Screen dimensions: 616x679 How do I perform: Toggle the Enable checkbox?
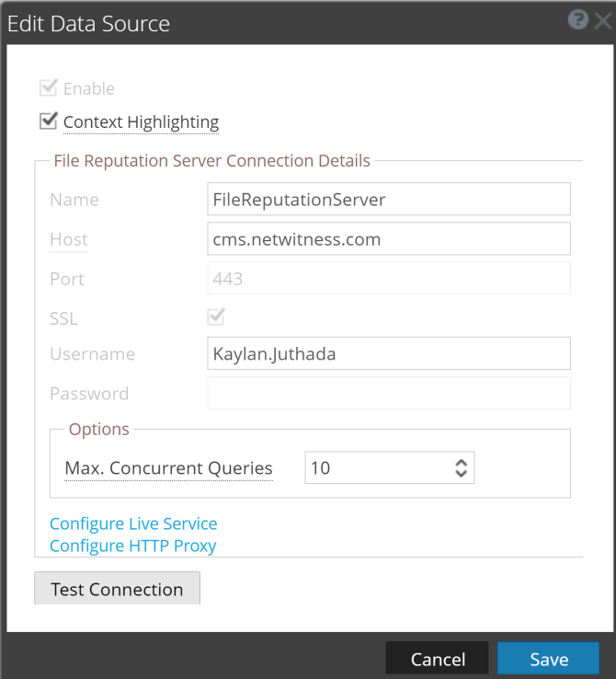[49, 88]
